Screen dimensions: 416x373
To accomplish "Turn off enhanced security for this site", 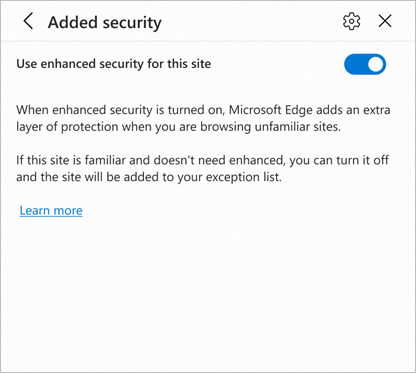I will point(365,64).
